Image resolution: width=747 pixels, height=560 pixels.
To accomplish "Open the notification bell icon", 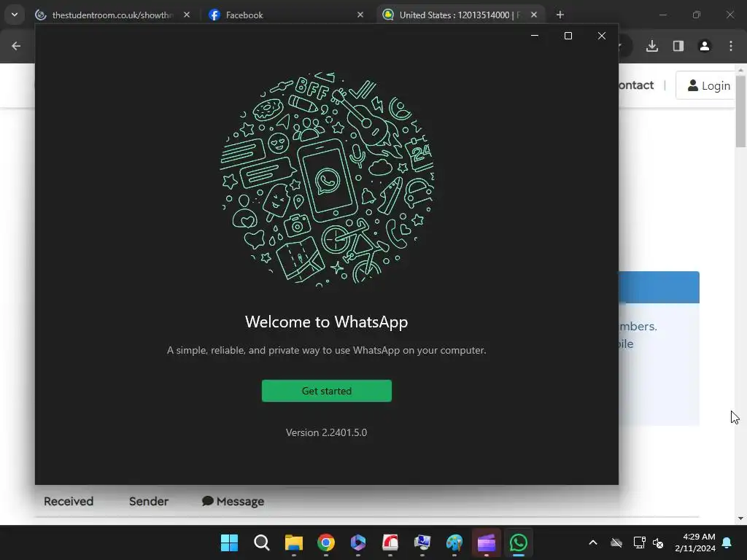I will (727, 542).
